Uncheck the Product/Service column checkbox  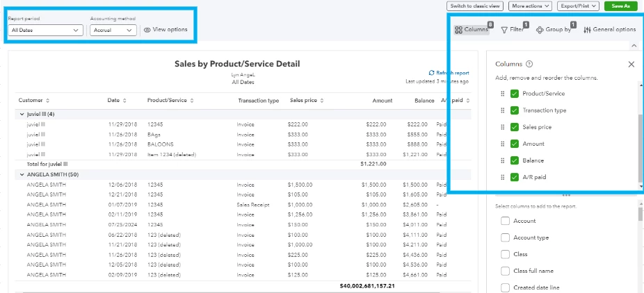[514, 94]
